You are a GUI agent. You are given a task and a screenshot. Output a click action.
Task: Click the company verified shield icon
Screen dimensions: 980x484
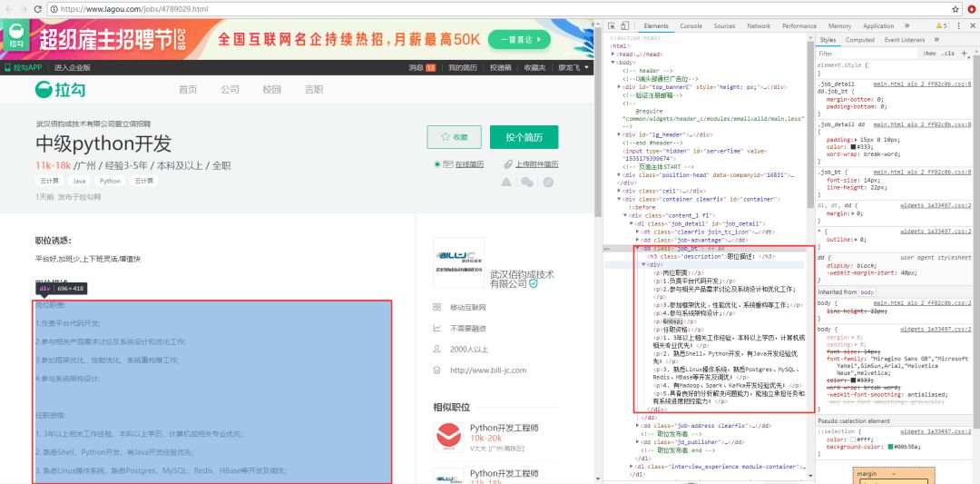(x=534, y=283)
